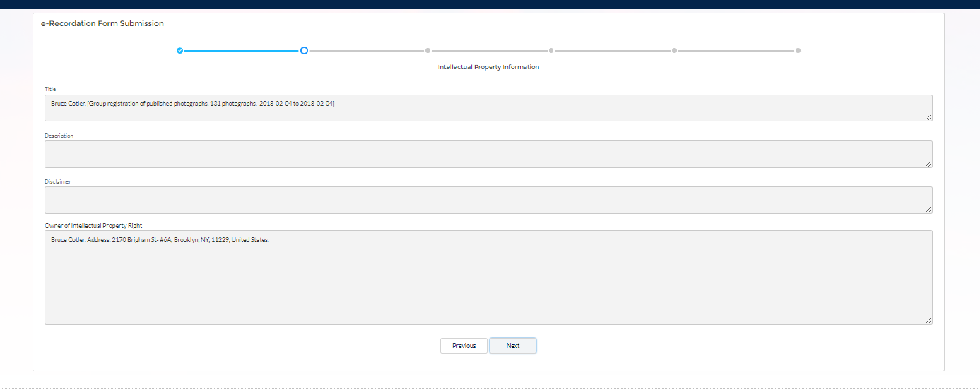Jump to fifth progress step dot

(675, 51)
